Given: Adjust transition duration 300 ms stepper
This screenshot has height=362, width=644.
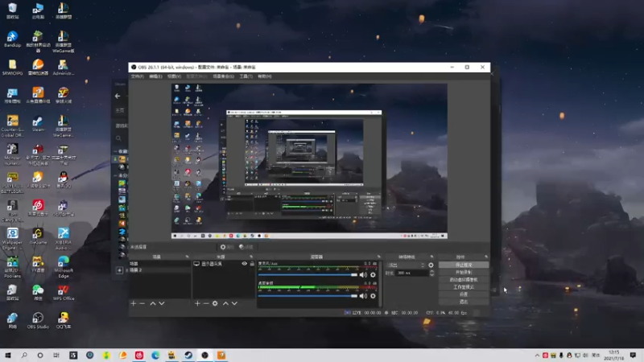Looking at the screenshot, I should pyautogui.click(x=431, y=273).
